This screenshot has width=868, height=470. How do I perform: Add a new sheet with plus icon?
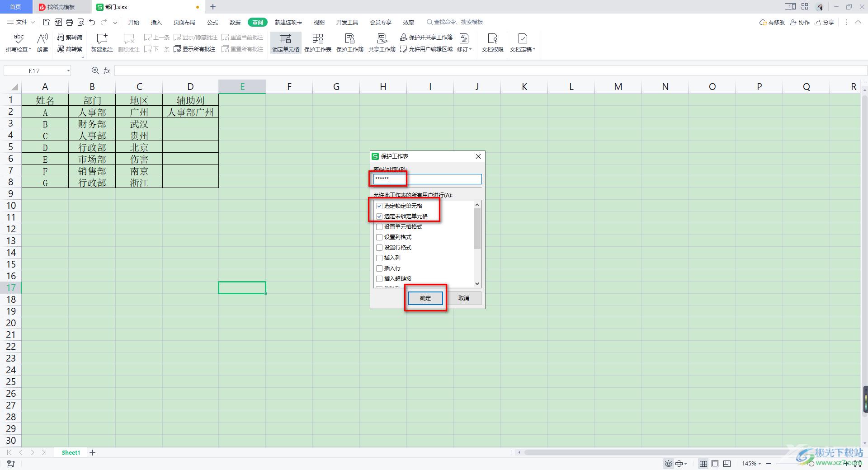(x=93, y=452)
